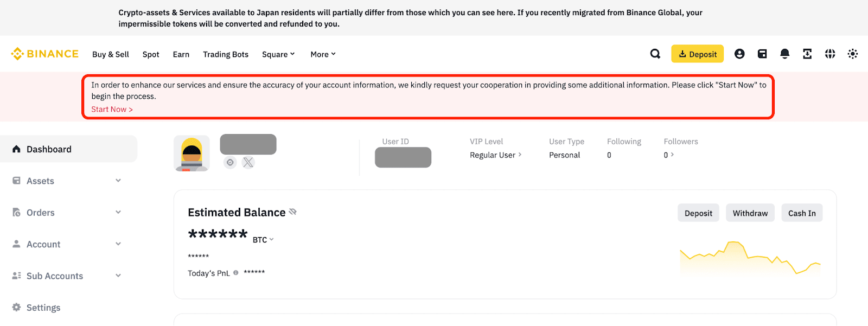The image size is (868, 326).
Task: Open the Trading Bots menu item
Action: pyautogui.click(x=225, y=54)
